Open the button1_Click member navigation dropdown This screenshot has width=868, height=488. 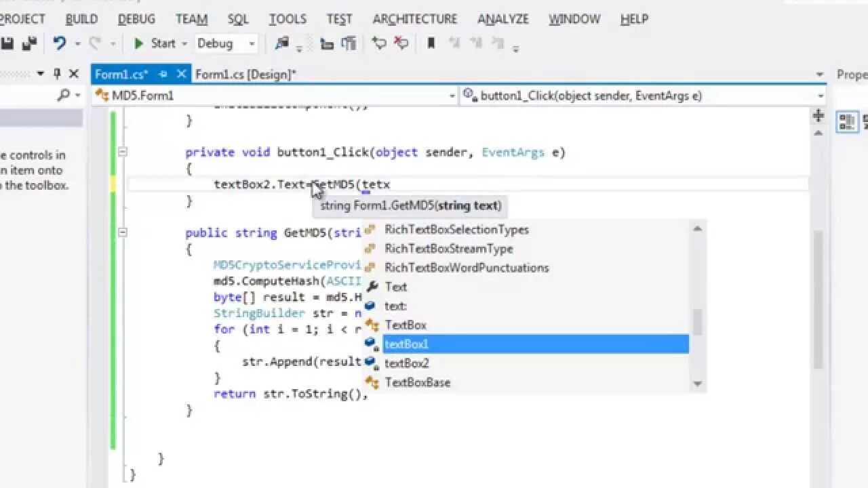(643, 96)
